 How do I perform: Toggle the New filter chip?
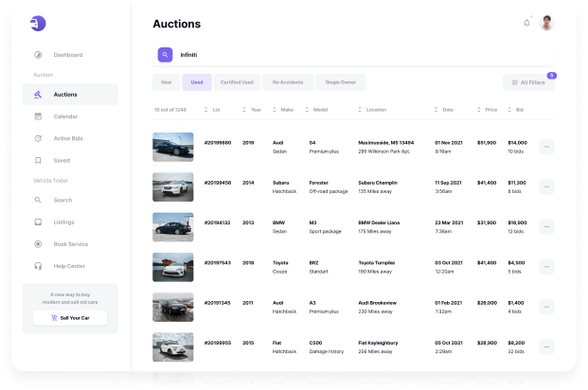tap(166, 82)
